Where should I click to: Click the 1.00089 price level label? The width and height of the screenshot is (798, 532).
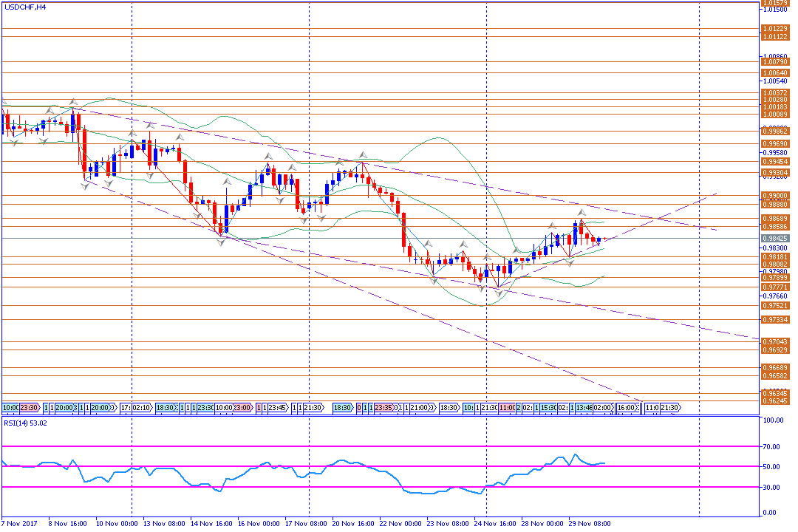(x=775, y=115)
